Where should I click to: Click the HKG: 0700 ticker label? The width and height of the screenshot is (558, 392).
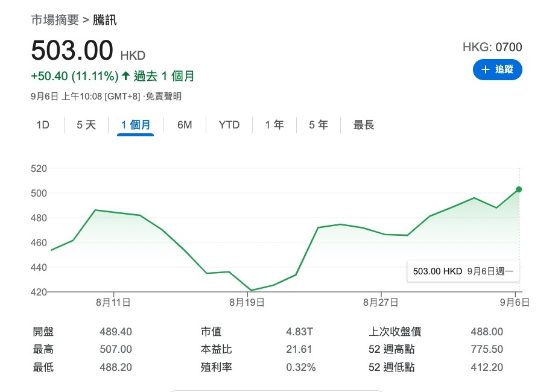coord(492,47)
